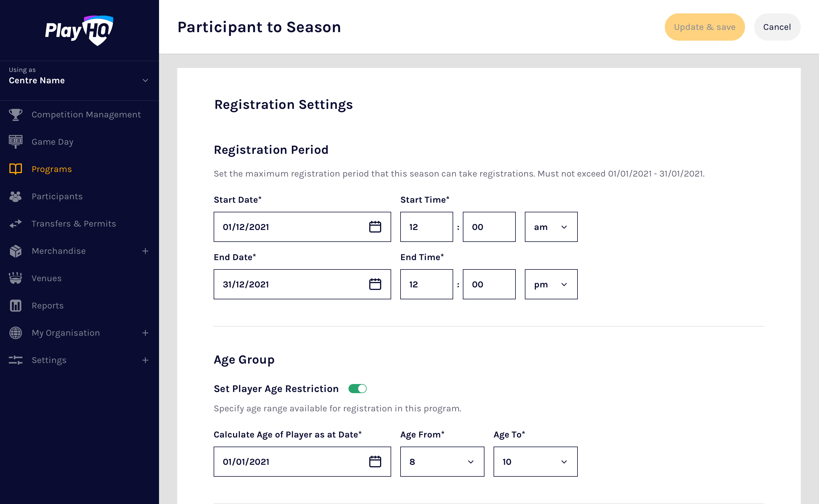Click the Competition Management trophy icon
The image size is (819, 504).
pos(15,115)
